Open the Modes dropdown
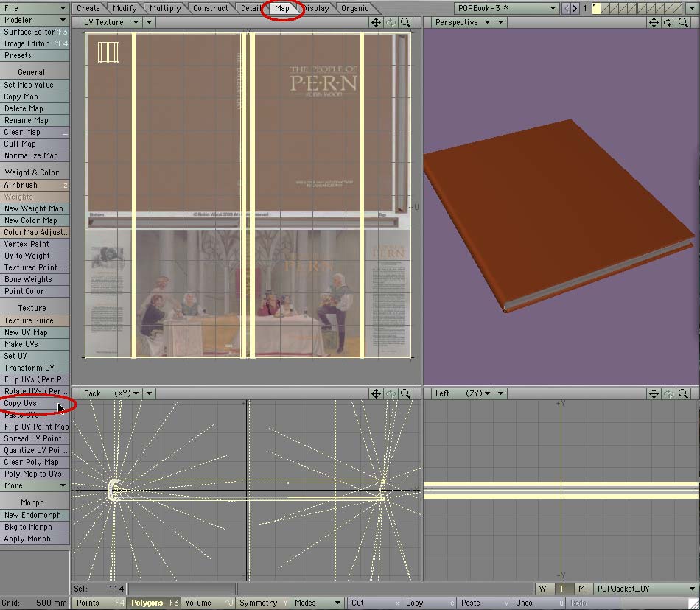Screen dimensions: 700x610 coord(318,603)
